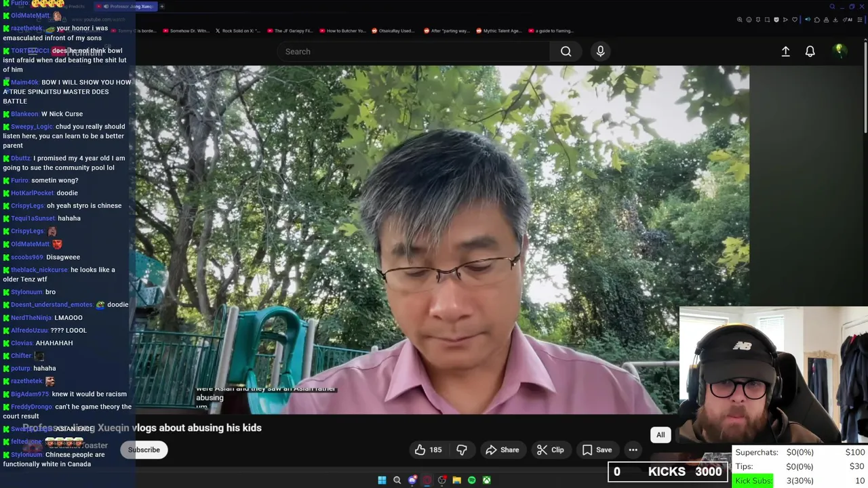Open Spotify from the taskbar
Viewport: 868px width, 488px height.
pyautogui.click(x=471, y=480)
